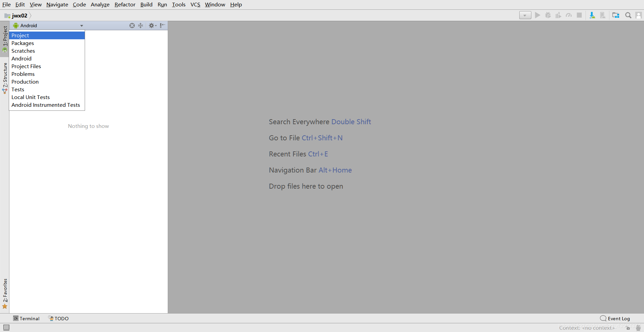The width and height of the screenshot is (644, 332).
Task: Open the TODO tool window
Action: point(58,319)
